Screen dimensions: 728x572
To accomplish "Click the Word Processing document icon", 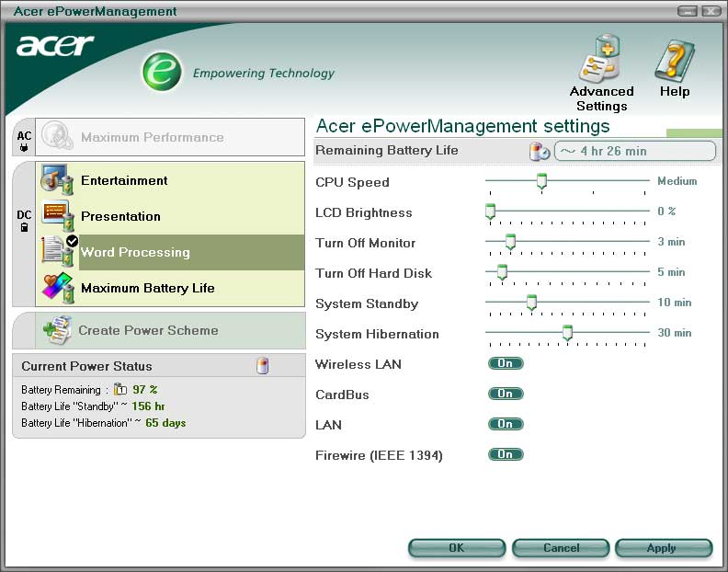I will [57, 251].
